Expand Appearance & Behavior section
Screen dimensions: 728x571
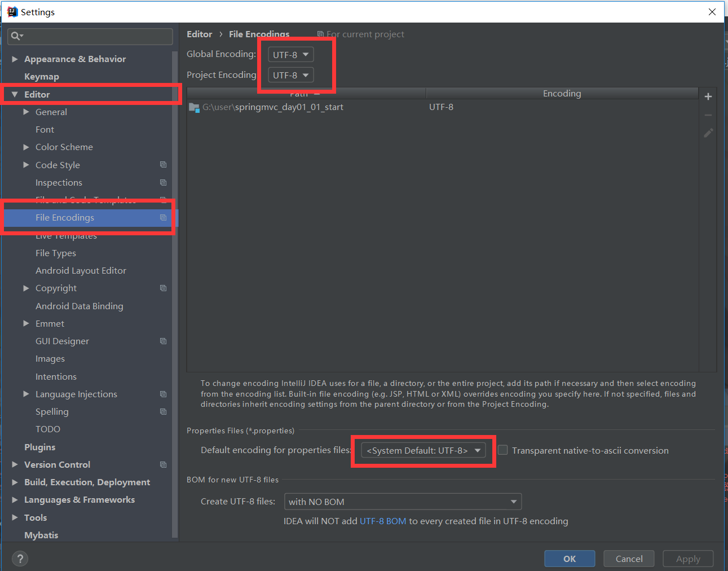coord(15,59)
